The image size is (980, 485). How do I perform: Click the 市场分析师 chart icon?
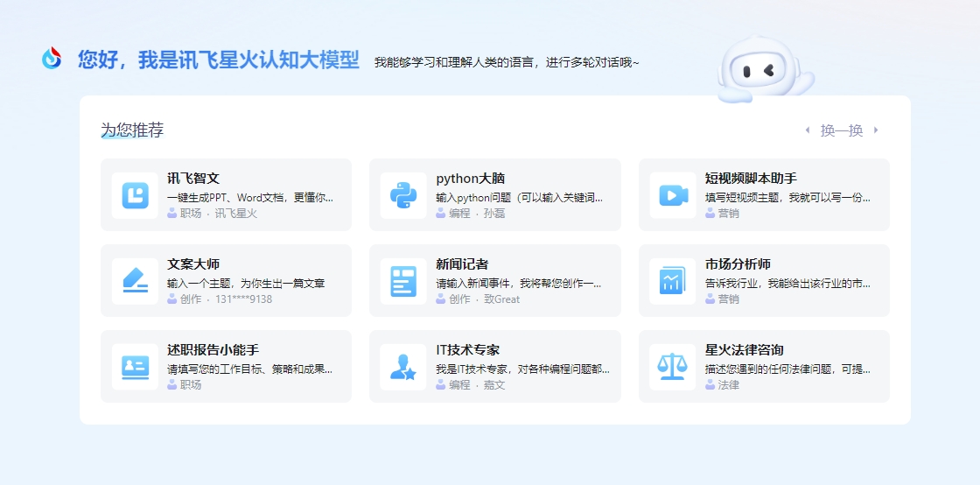[672, 281]
